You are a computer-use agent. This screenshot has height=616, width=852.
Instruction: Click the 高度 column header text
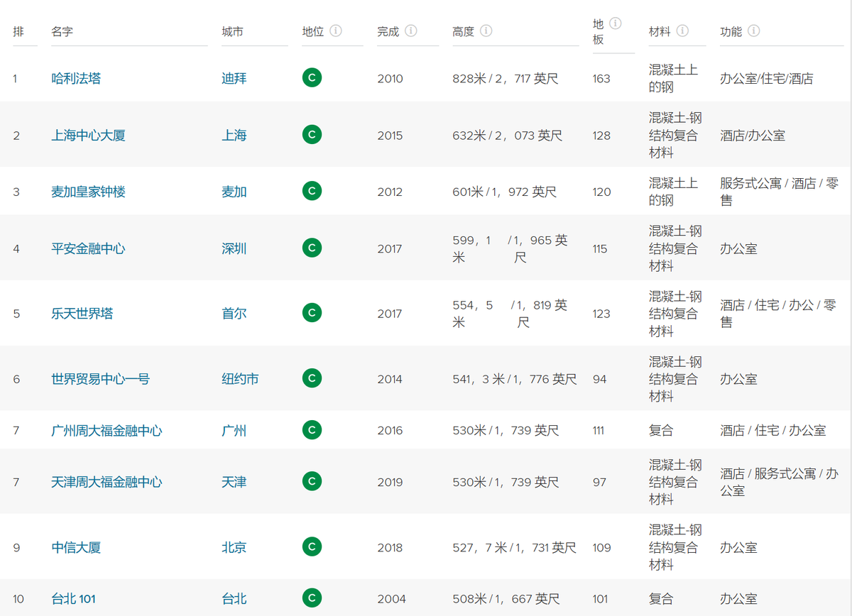click(464, 31)
